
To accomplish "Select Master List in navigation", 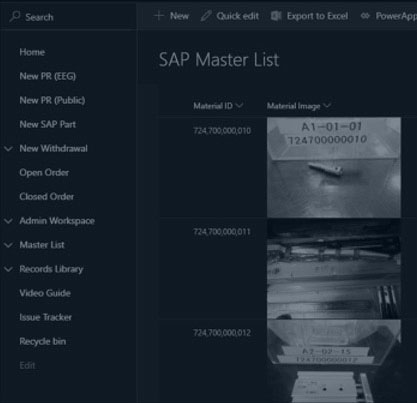I will coord(42,245).
